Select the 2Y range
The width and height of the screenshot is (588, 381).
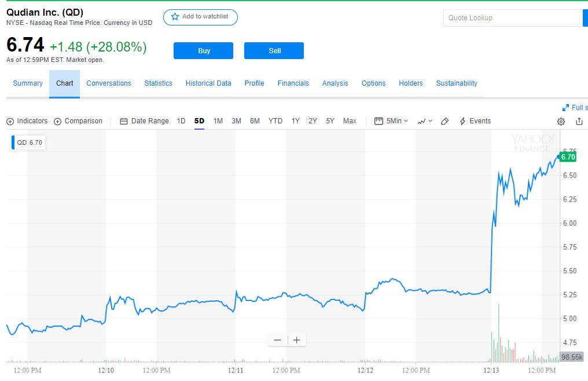pyautogui.click(x=313, y=121)
